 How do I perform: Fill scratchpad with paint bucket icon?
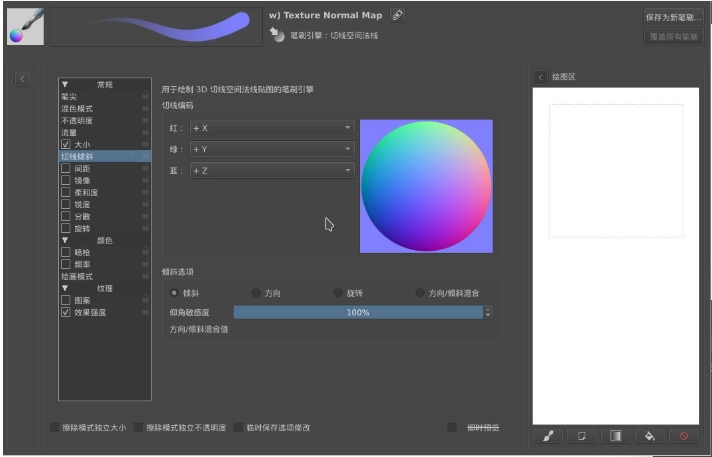click(x=650, y=436)
